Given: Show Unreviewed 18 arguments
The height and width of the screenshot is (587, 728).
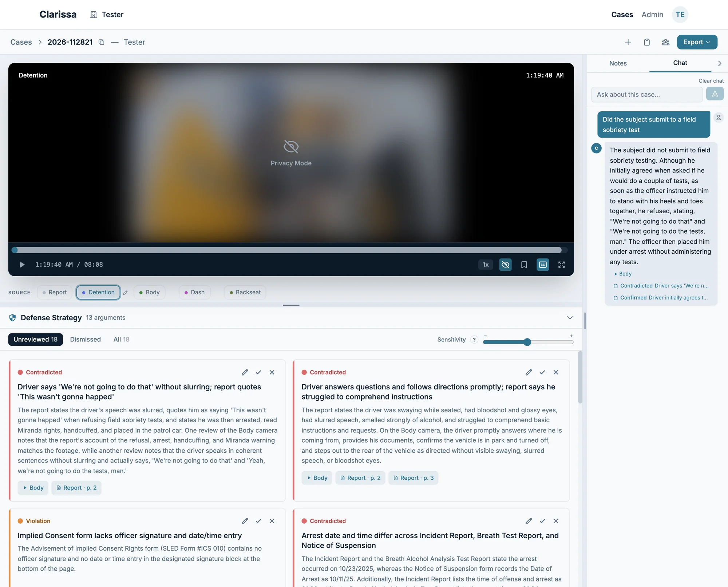Looking at the screenshot, I should tap(35, 339).
